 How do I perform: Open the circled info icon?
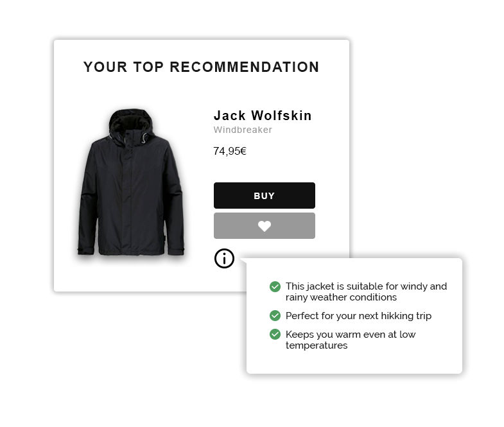tap(224, 259)
